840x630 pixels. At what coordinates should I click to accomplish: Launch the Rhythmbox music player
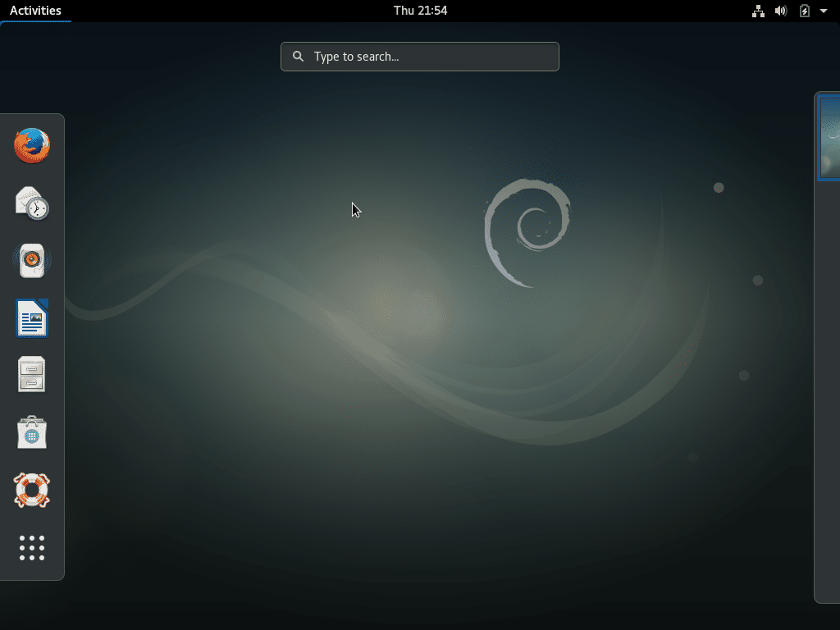(31, 260)
